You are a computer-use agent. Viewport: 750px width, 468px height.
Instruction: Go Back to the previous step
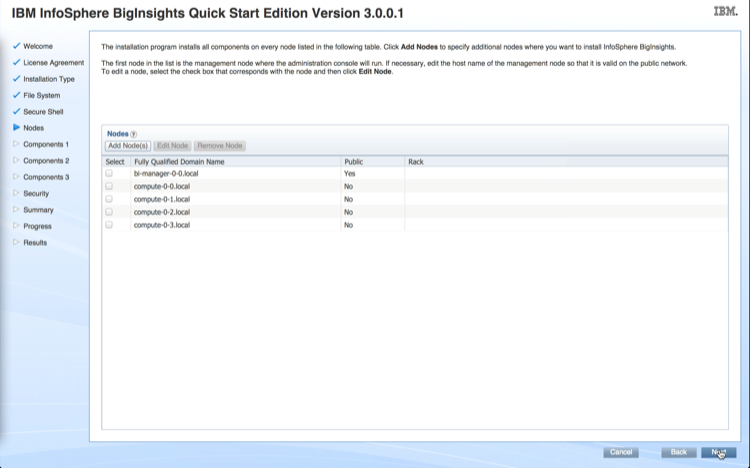click(678, 452)
